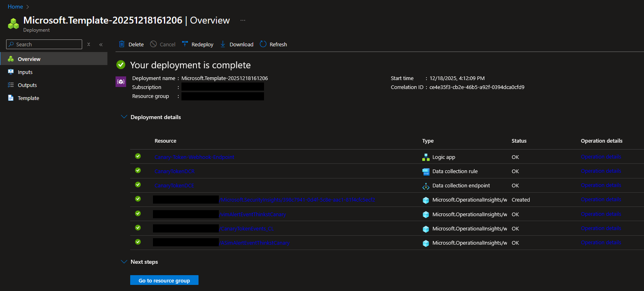Open Operation details for the Created row
Image resolution: width=644 pixels, height=291 pixels.
click(x=601, y=200)
